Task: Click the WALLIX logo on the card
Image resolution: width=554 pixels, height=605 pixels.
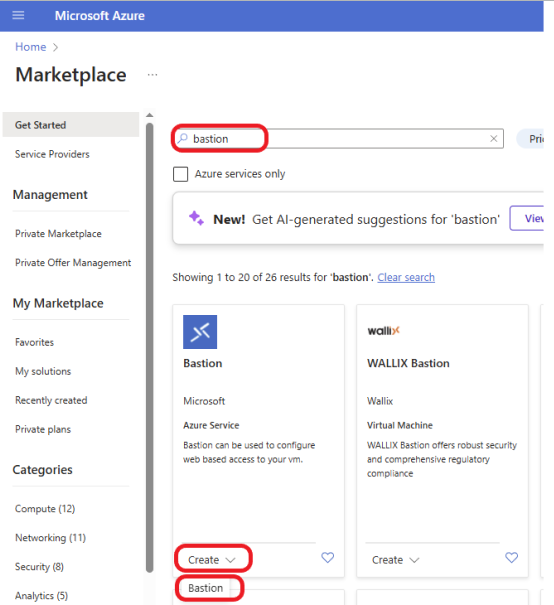Action: pos(383,331)
